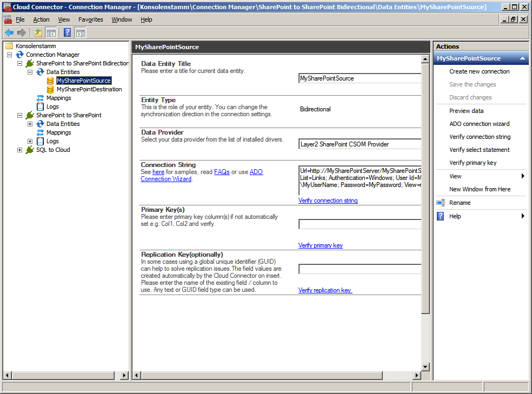Expand the SQL to Cloud node
The width and height of the screenshot is (532, 394).
(19, 150)
